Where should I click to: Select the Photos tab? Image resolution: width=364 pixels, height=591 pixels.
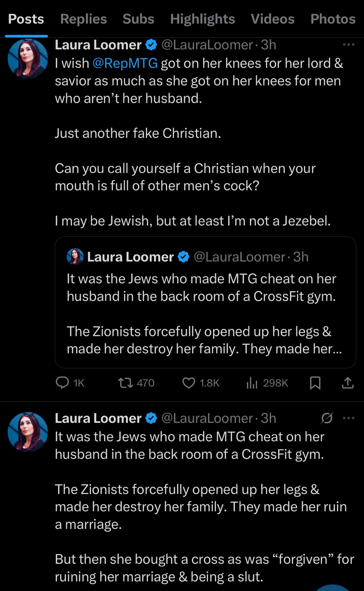click(333, 19)
